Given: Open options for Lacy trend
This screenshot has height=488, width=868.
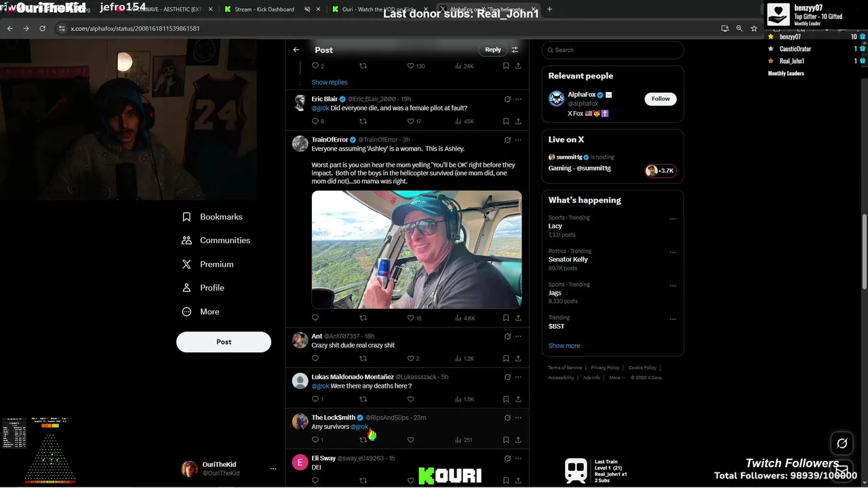Looking at the screenshot, I should (673, 219).
